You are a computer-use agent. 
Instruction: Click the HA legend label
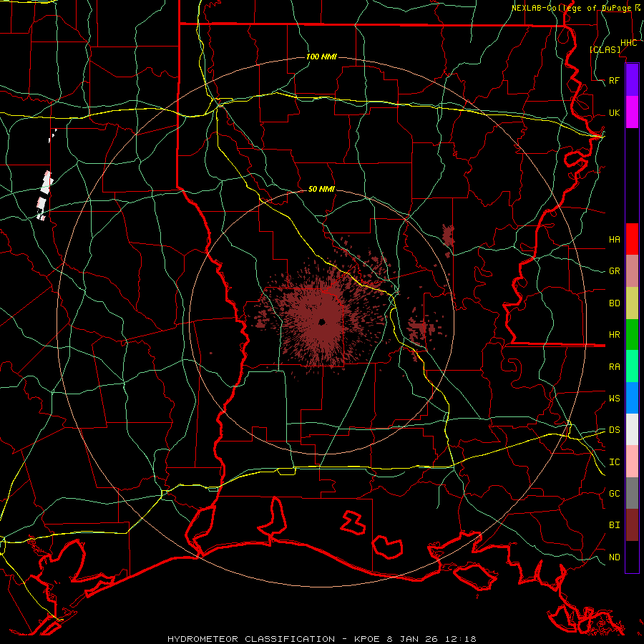tap(614, 239)
